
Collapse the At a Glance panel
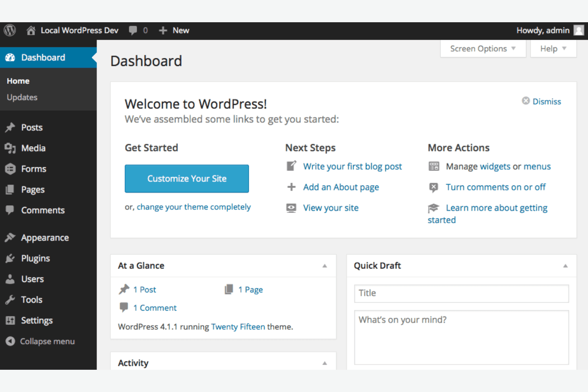coord(325,266)
